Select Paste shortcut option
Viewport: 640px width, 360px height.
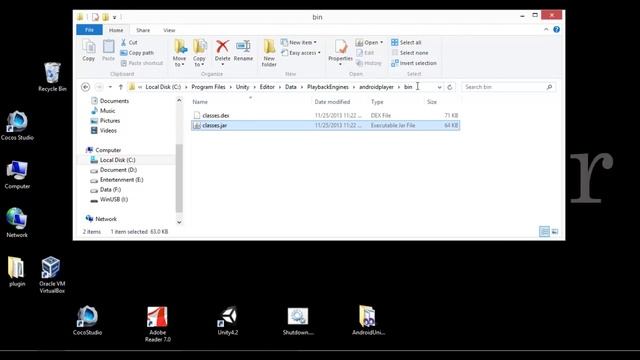[142, 63]
